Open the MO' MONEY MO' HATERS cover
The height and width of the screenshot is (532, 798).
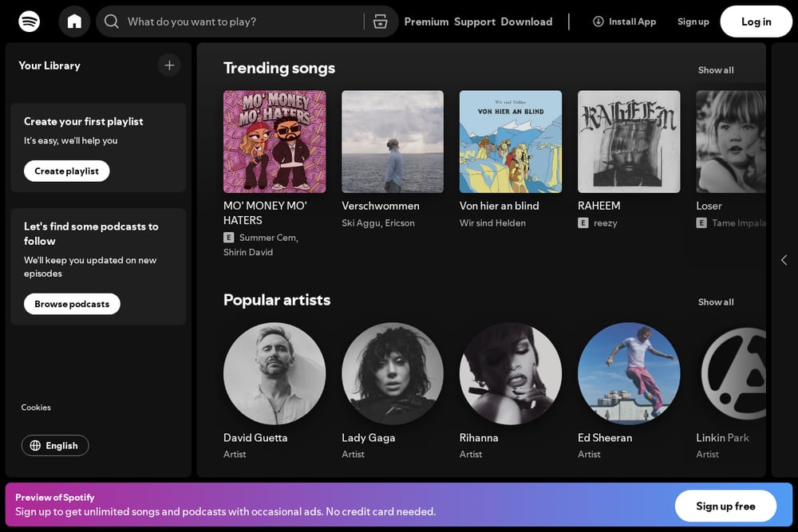pyautogui.click(x=275, y=141)
